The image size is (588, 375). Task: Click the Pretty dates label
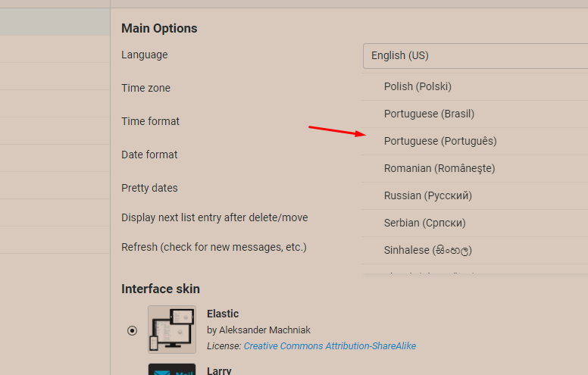tap(149, 188)
